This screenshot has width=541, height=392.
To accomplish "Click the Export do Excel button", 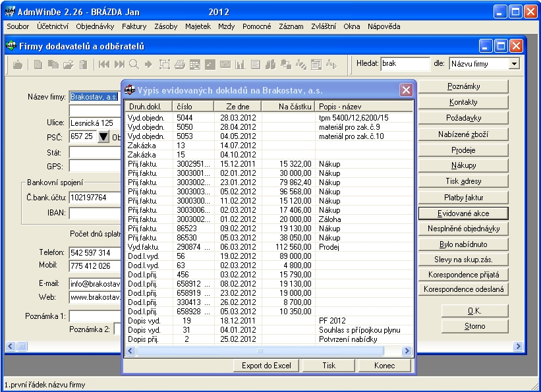I will (x=266, y=366).
